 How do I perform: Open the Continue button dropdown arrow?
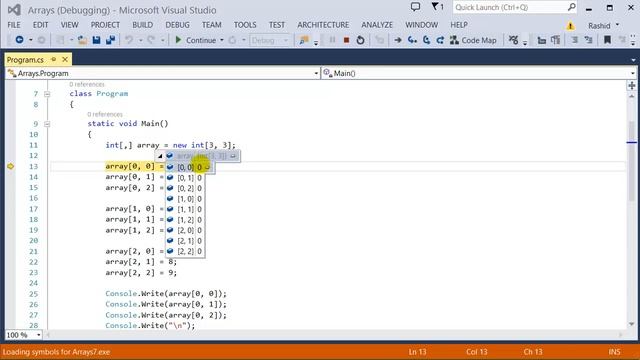click(x=222, y=40)
